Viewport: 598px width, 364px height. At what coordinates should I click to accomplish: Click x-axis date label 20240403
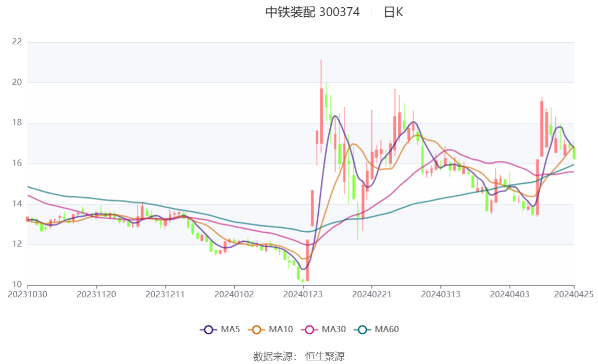[509, 294]
